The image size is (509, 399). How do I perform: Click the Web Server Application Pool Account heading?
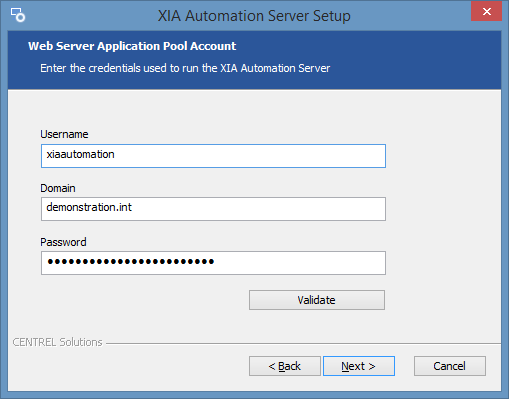(132, 46)
